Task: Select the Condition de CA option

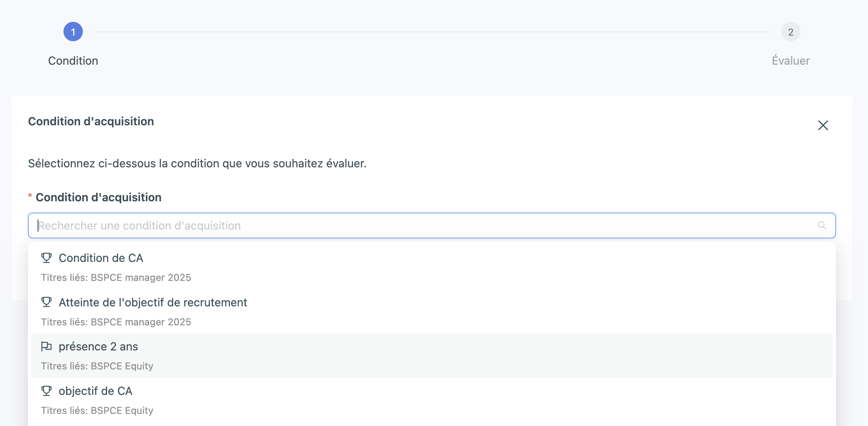Action: (x=101, y=258)
